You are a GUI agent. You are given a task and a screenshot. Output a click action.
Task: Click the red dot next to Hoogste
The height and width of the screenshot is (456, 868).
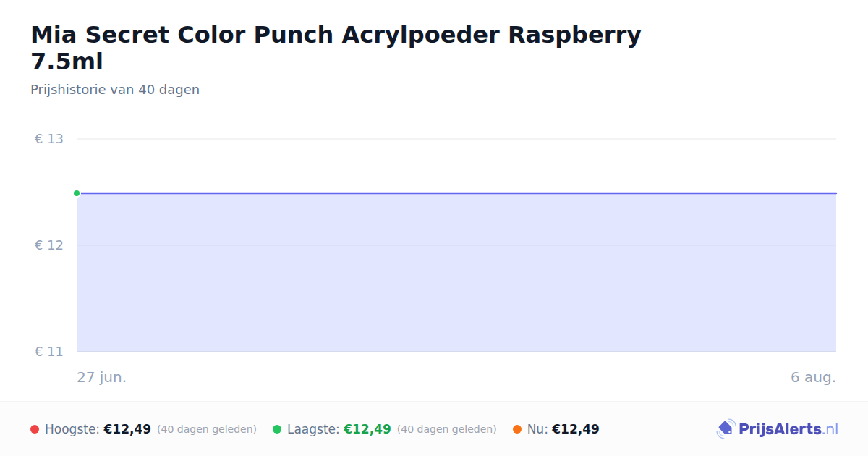[35, 429]
